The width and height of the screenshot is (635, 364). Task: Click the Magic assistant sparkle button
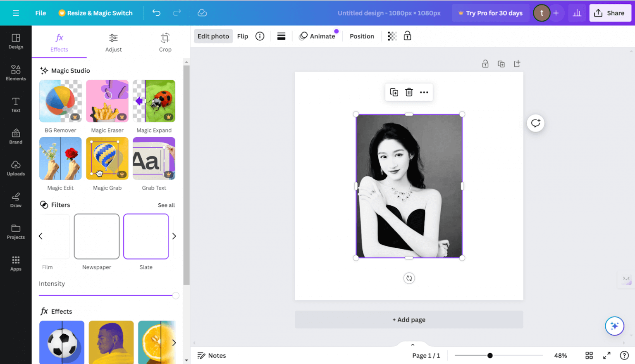point(614,326)
